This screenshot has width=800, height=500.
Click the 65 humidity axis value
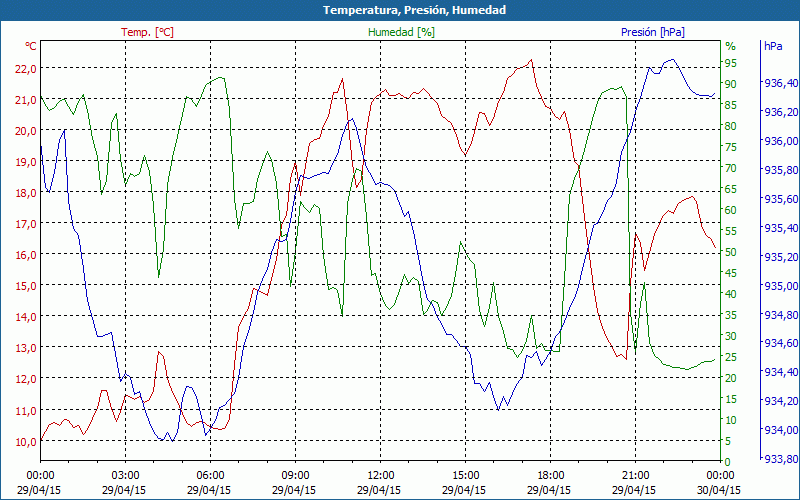(x=731, y=189)
